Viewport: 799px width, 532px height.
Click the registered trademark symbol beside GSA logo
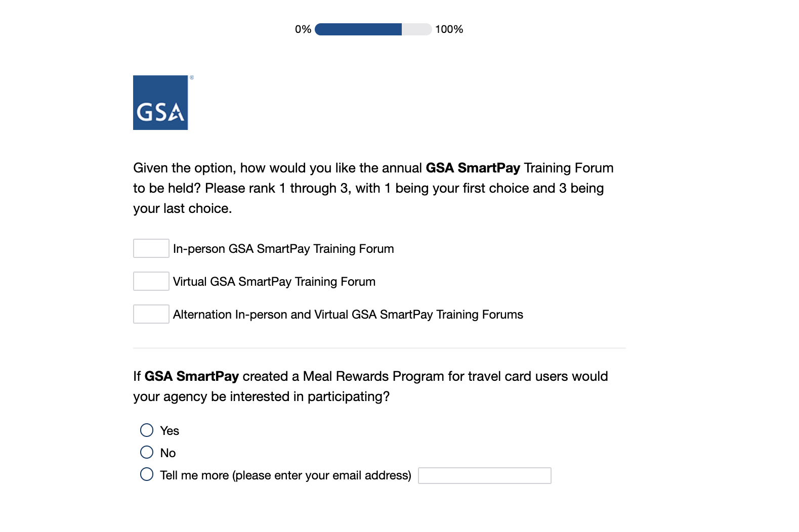click(192, 78)
